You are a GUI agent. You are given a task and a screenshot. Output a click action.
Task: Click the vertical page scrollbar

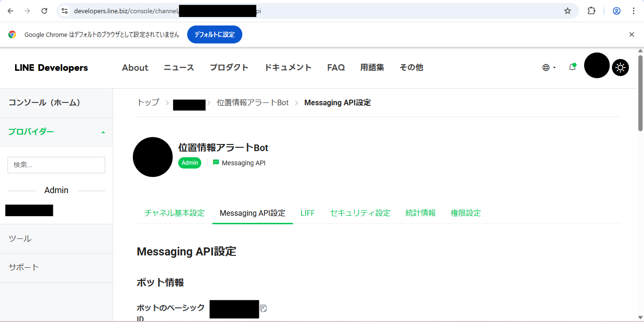[640, 93]
